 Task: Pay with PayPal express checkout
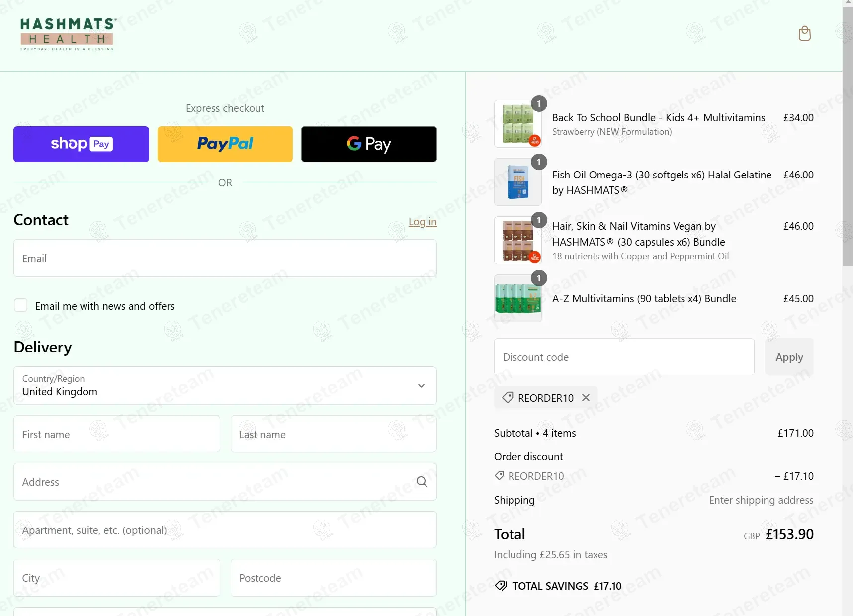click(x=225, y=144)
